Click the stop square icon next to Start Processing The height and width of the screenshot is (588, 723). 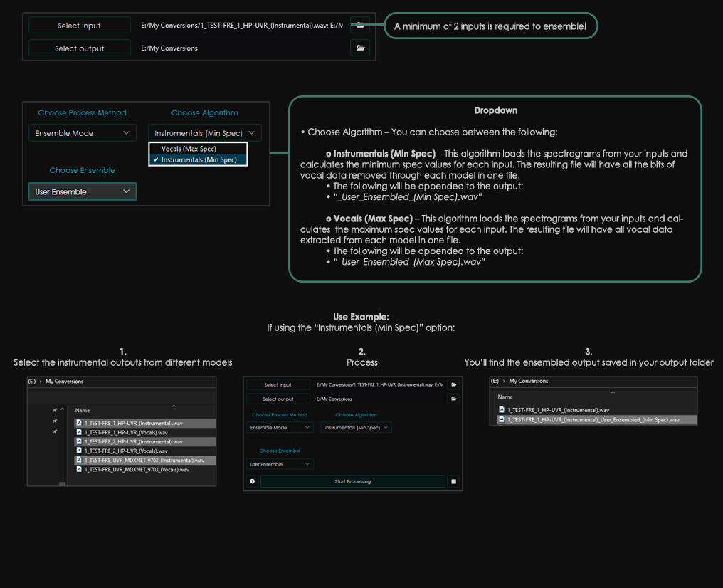[453, 482]
